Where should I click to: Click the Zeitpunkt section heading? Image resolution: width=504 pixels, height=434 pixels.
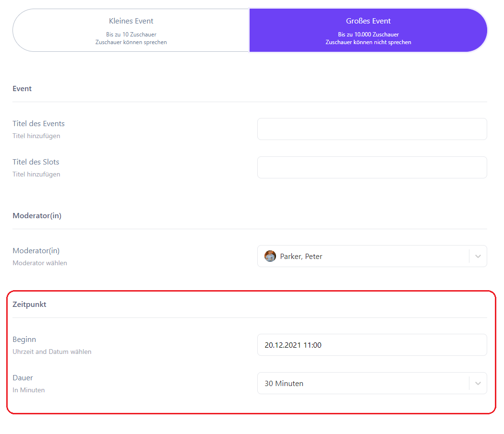[29, 305]
